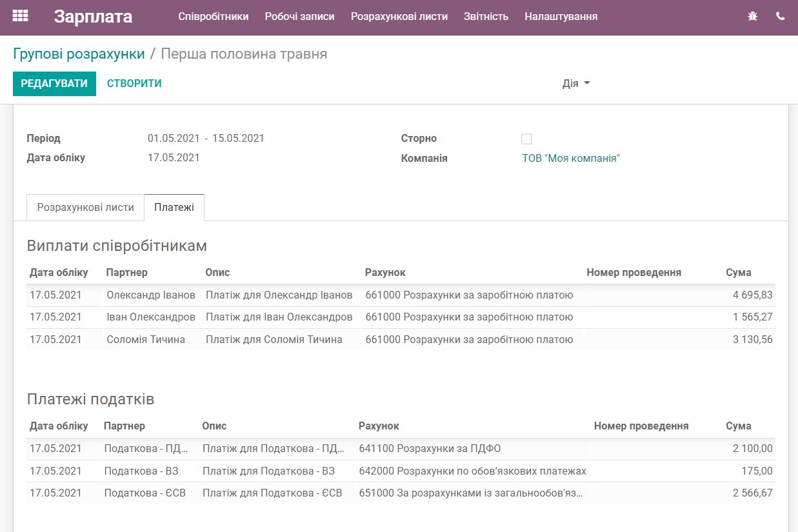798x532 pixels.
Task: Click the debug bug icon
Action: point(752,16)
